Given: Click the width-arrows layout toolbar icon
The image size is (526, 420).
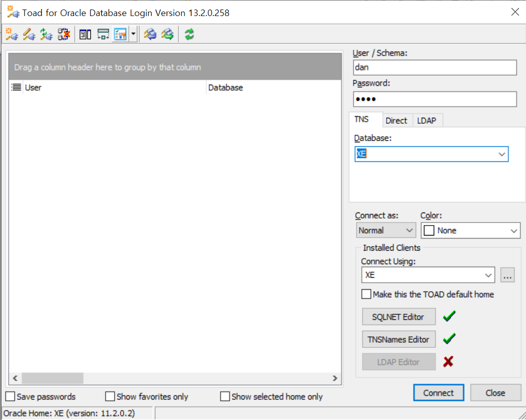Looking at the screenshot, I should point(103,34).
